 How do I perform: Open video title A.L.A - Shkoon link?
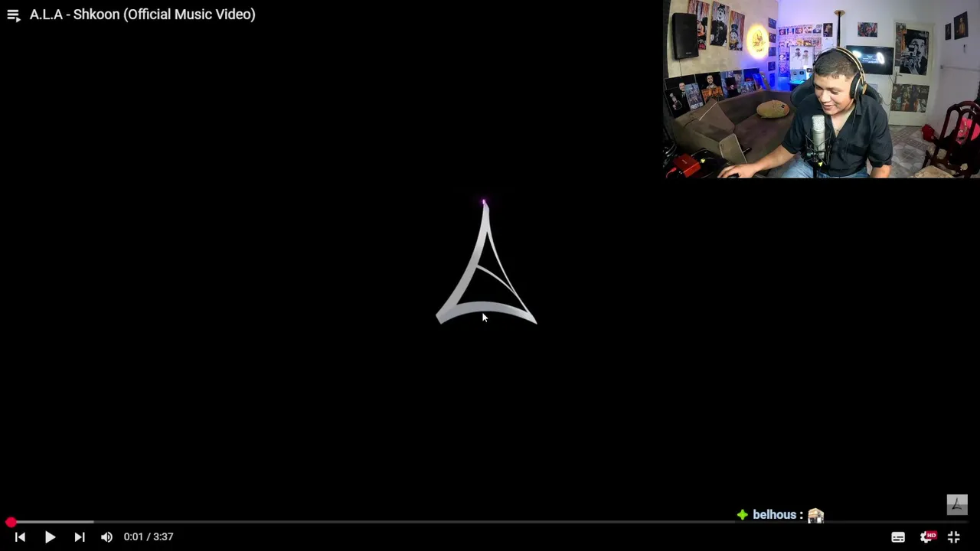142,15
